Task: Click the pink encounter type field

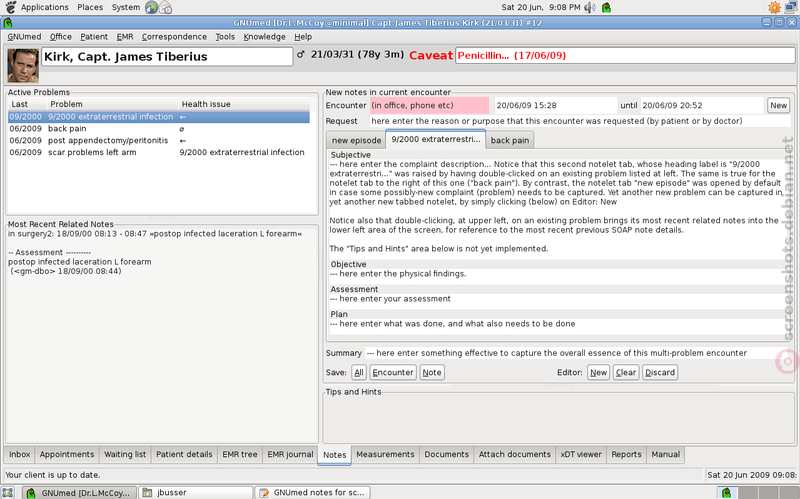Action: (x=429, y=105)
